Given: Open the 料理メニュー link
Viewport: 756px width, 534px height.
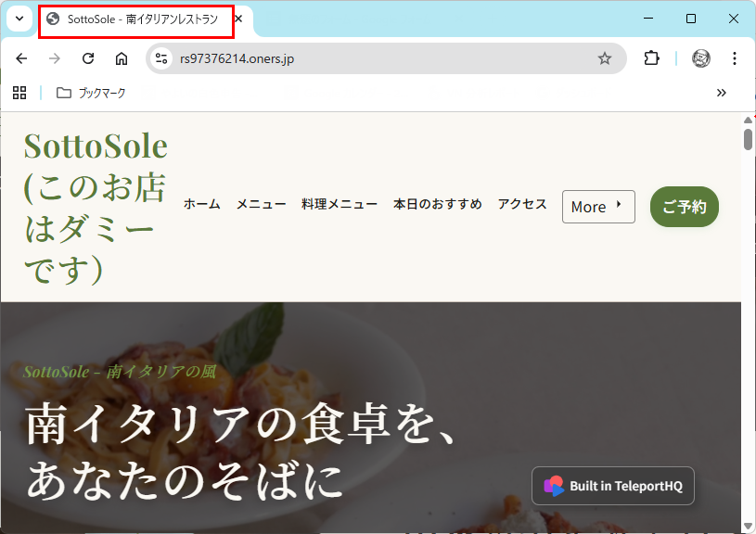Looking at the screenshot, I should click(337, 204).
